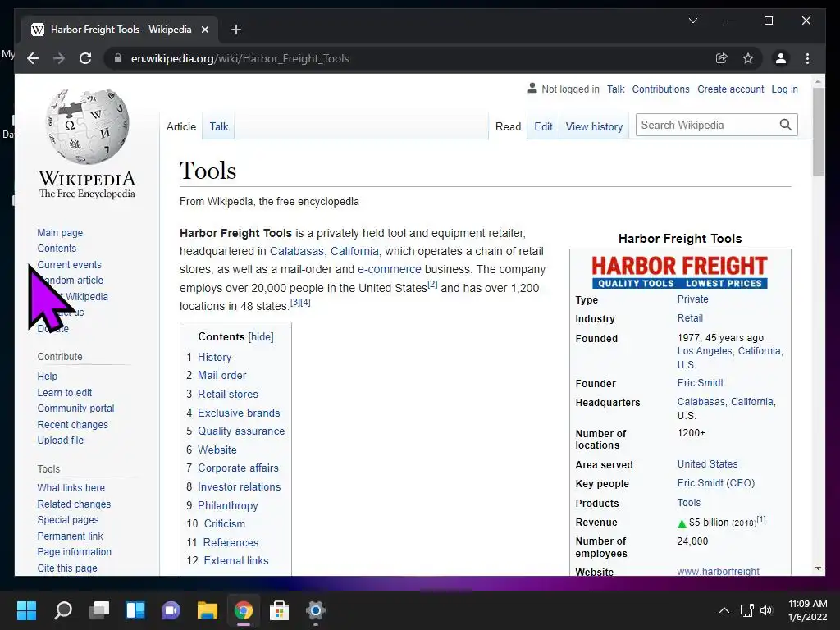Open Chat icon on taskbar

171,610
